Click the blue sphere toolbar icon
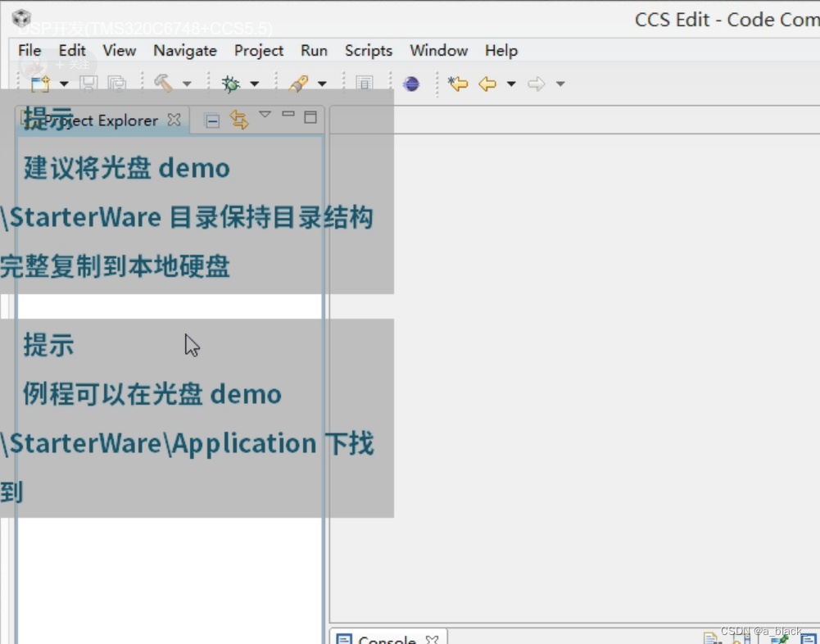The height and width of the screenshot is (644, 820). 411,84
